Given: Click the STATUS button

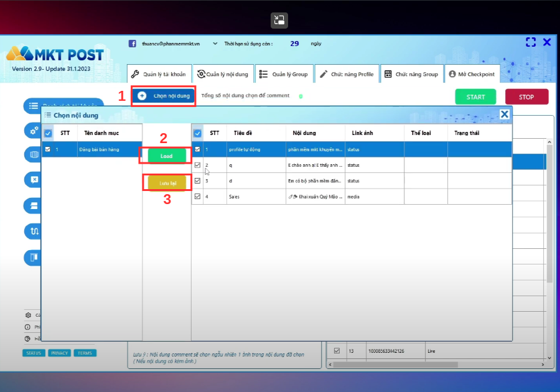Looking at the screenshot, I should click(x=34, y=353).
